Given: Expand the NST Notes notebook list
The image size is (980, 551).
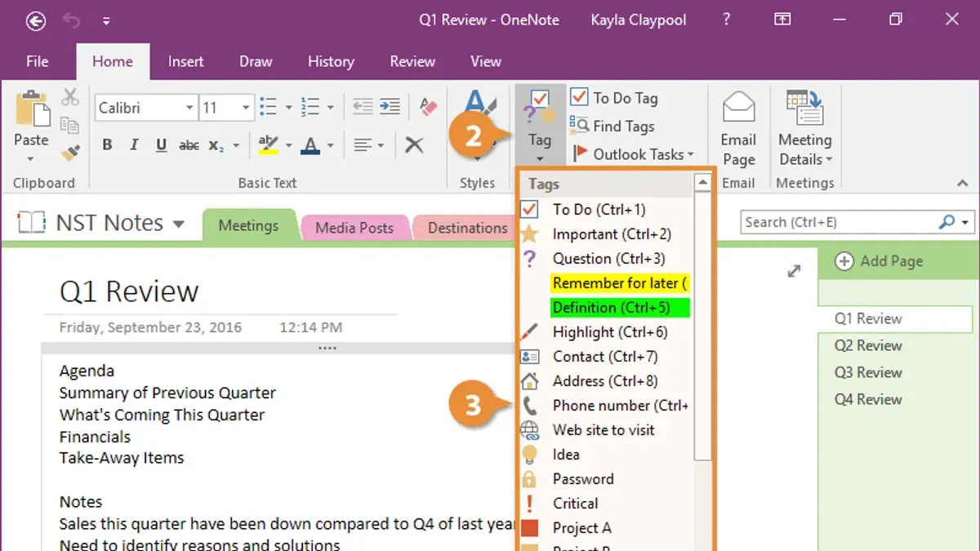Looking at the screenshot, I should 179,224.
